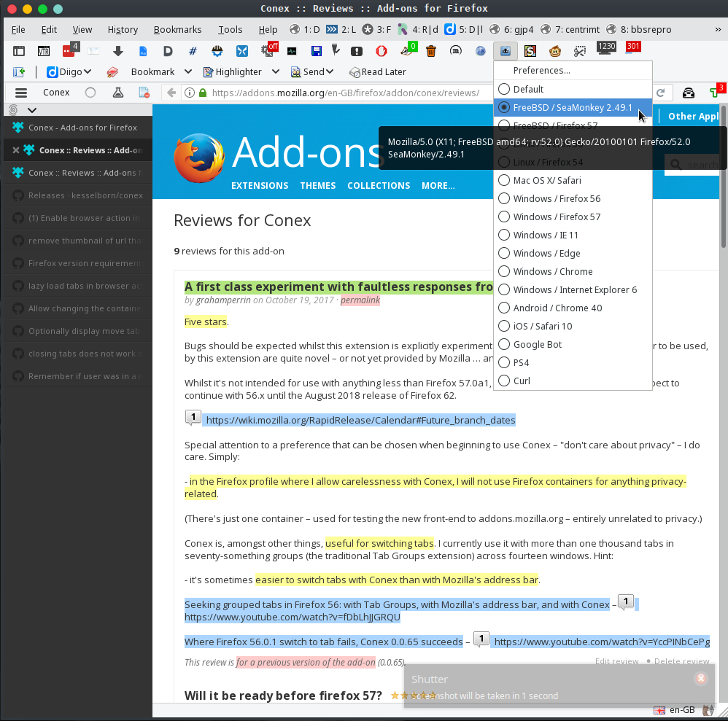Open the RapidRelease Calendar wiki link
This screenshot has width=728, height=721.
tap(360, 420)
